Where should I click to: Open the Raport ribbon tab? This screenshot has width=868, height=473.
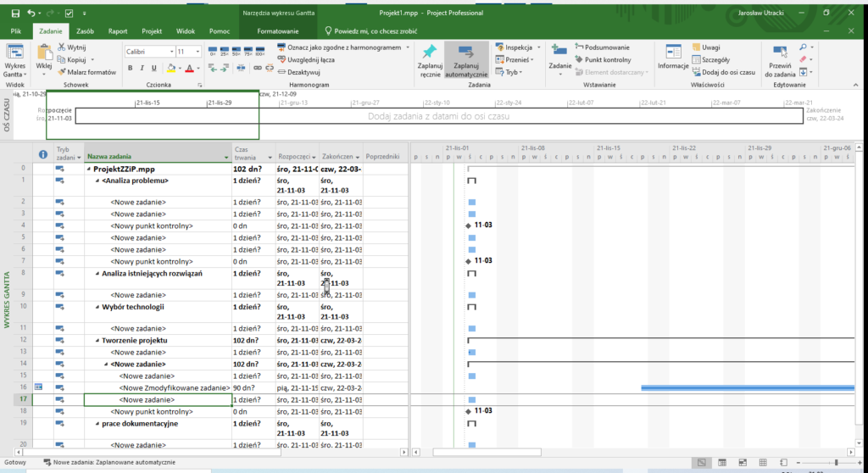pos(118,31)
